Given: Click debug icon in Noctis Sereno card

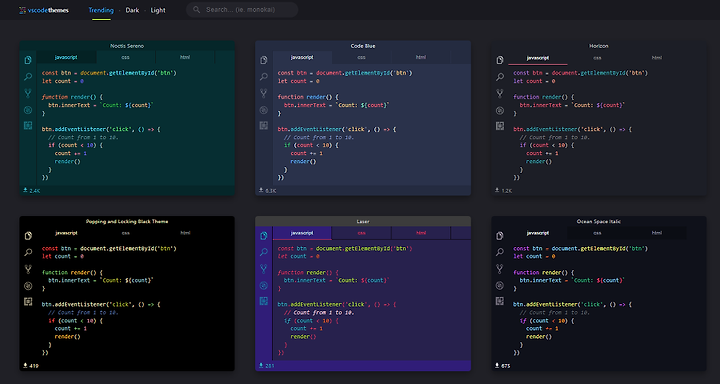Looking at the screenshot, I should click(x=28, y=110).
